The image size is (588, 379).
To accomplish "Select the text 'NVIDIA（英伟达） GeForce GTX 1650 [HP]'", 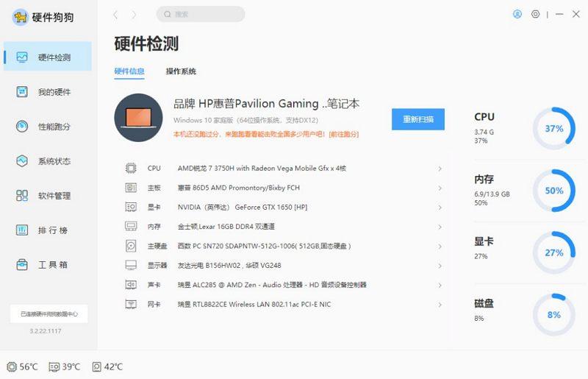I will 243,207.
